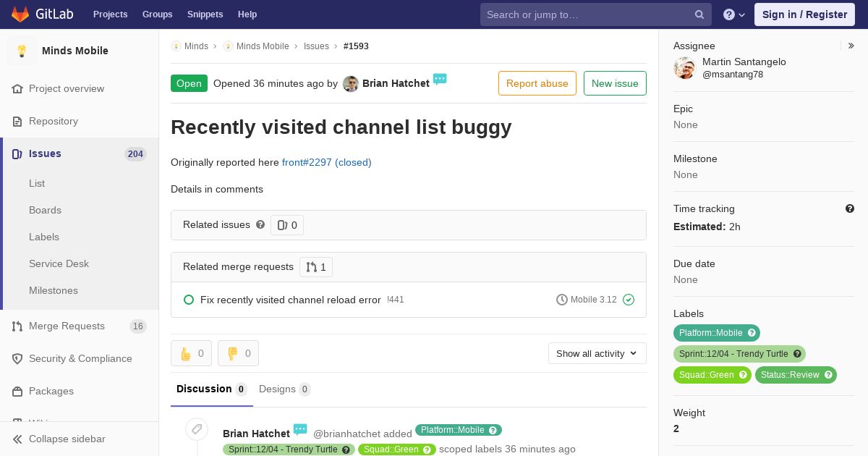This screenshot has height=456, width=868.
Task: Open the Projects top navigation menu
Action: 110,14
